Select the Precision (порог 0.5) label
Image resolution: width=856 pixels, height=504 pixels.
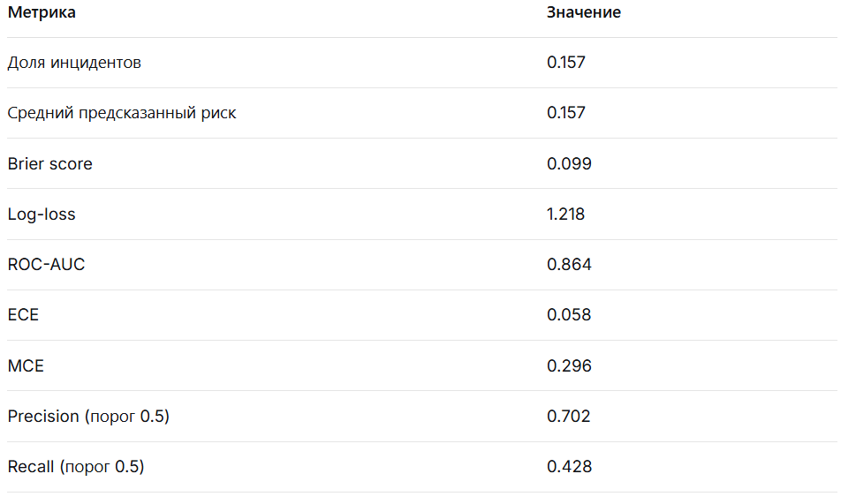click(88, 417)
